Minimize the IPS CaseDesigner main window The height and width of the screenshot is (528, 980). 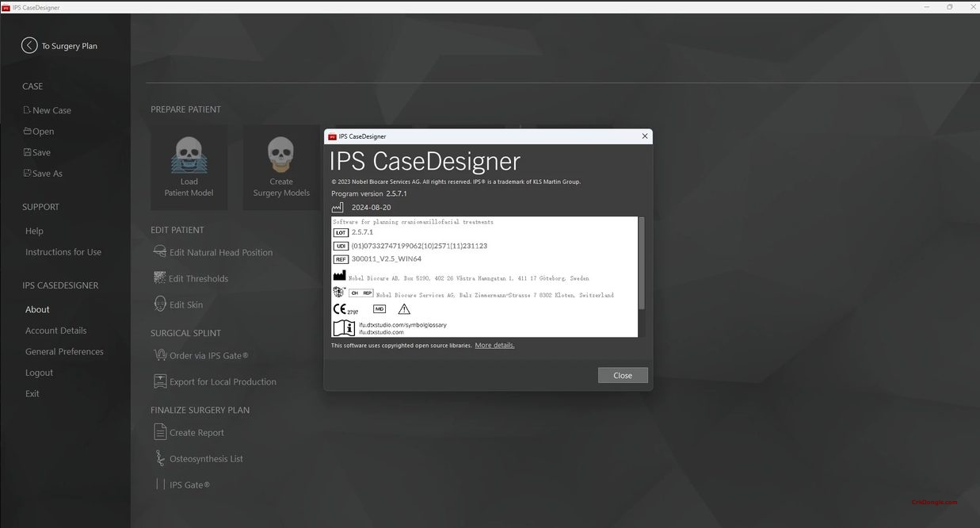[928, 7]
